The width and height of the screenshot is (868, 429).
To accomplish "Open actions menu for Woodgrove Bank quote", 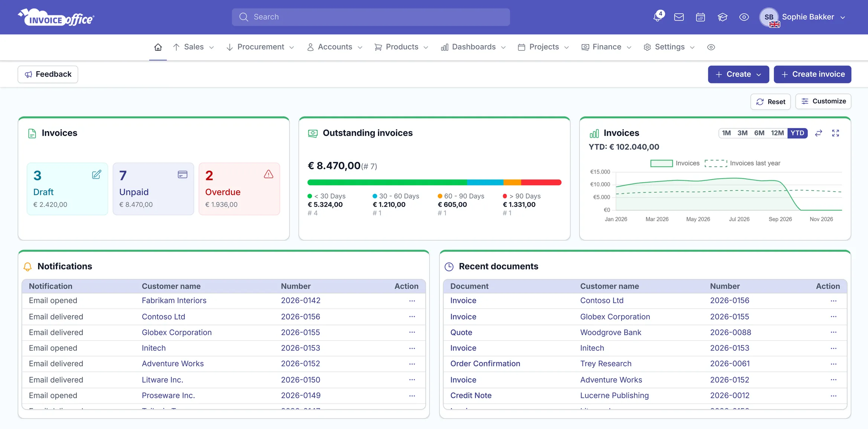I will pos(833,332).
